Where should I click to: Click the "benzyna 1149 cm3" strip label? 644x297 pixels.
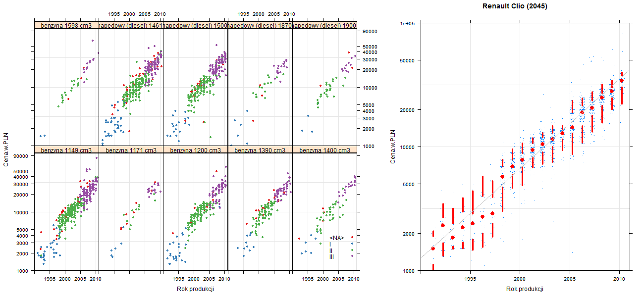click(66, 150)
